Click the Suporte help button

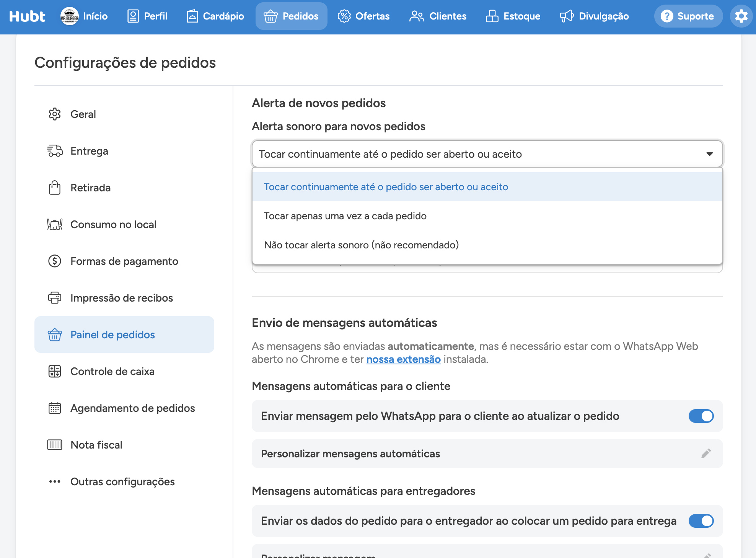pos(688,16)
